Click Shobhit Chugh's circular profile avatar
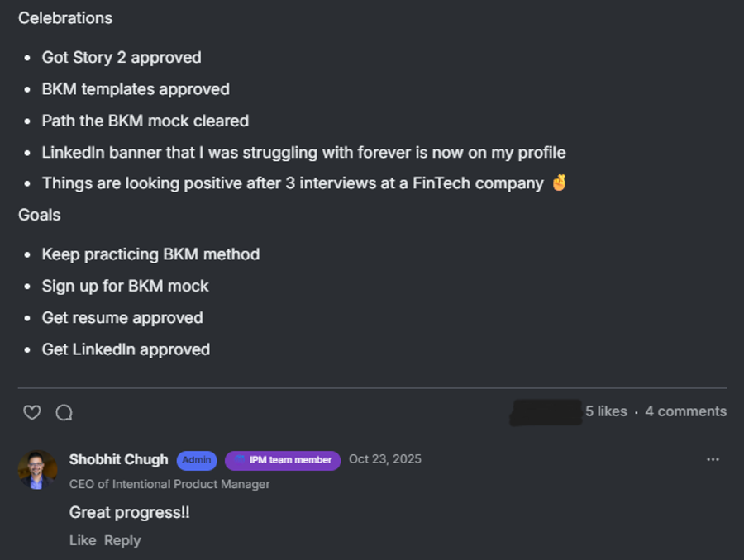This screenshot has width=744, height=560. tap(38, 469)
